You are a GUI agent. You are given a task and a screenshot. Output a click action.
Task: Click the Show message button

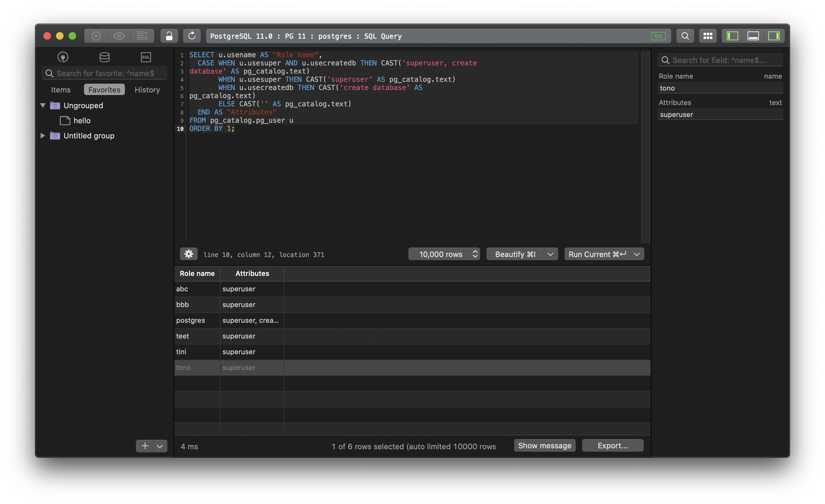[544, 445]
